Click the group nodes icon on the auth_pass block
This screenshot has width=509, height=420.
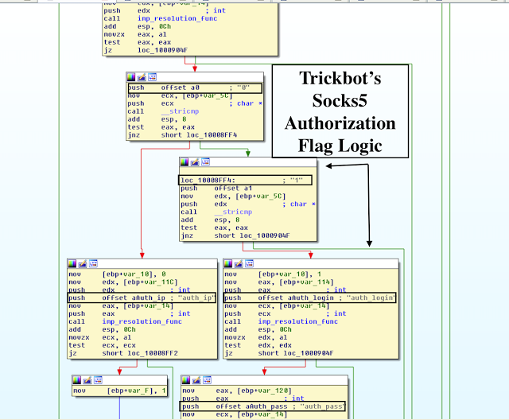(205, 379)
